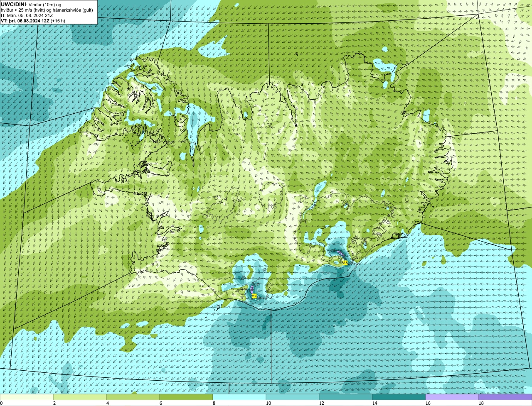Choose the purple above-18 m/s legend swatch
Screen dimensions: 532x406
pos(505,397)
